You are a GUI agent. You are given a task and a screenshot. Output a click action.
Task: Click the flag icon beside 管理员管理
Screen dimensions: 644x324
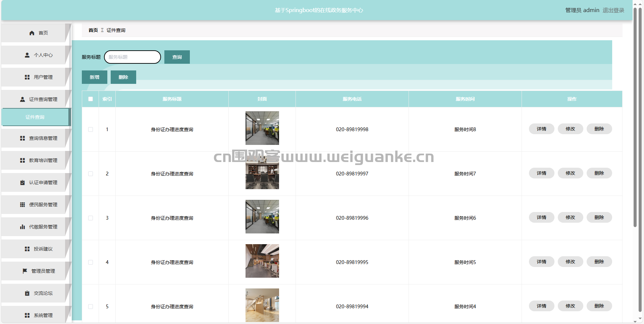25,271
